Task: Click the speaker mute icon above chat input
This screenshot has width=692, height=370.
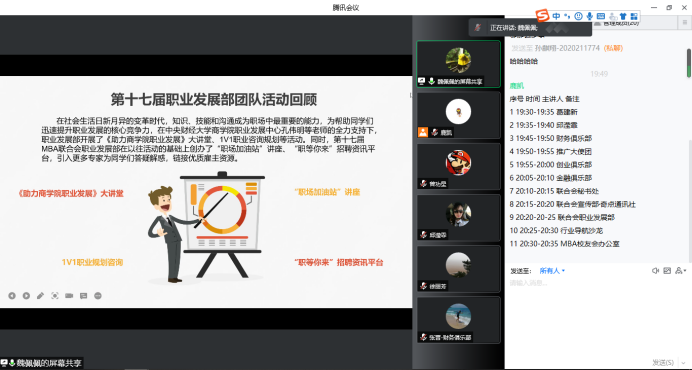Action: click(x=655, y=271)
